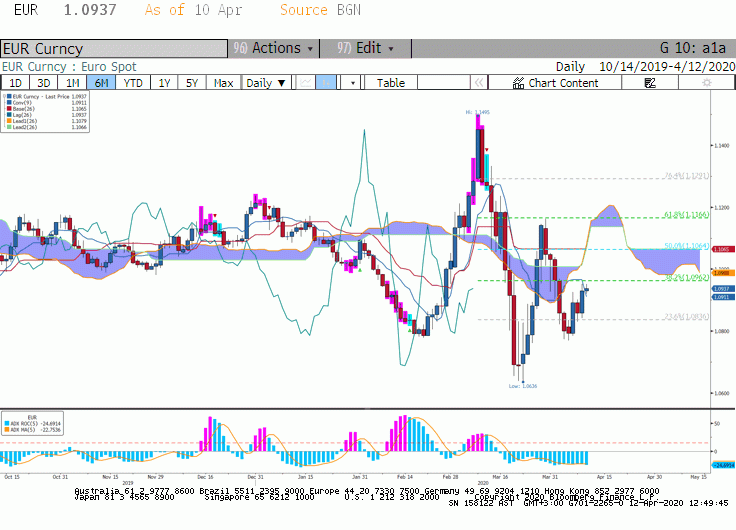Screen dimensions: 736x530
Task: Click the -24.6914 ADX axis tag
Action: pyautogui.click(x=723, y=465)
